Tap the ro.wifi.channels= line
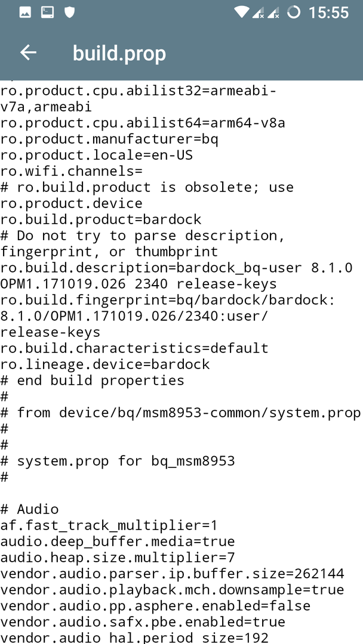 (x=72, y=171)
